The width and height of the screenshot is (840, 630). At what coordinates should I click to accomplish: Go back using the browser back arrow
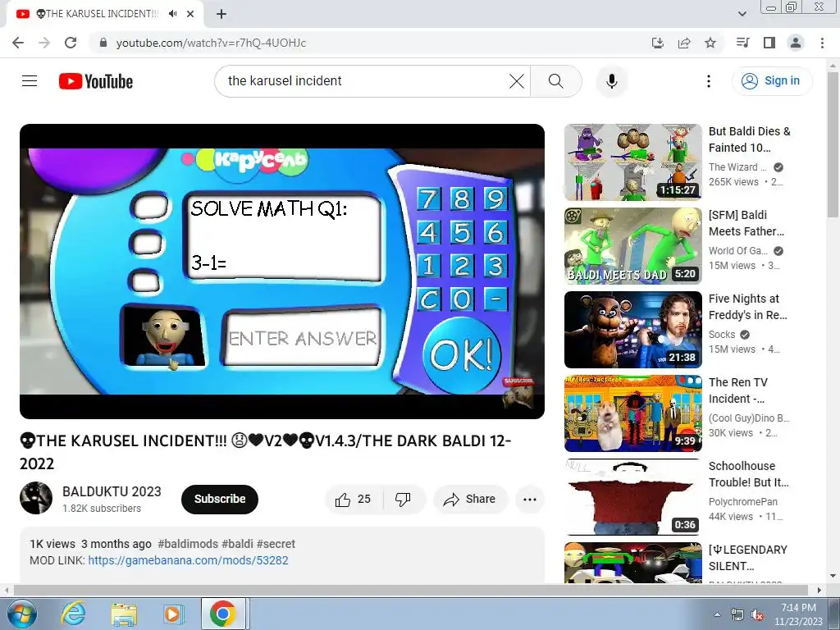(x=18, y=43)
